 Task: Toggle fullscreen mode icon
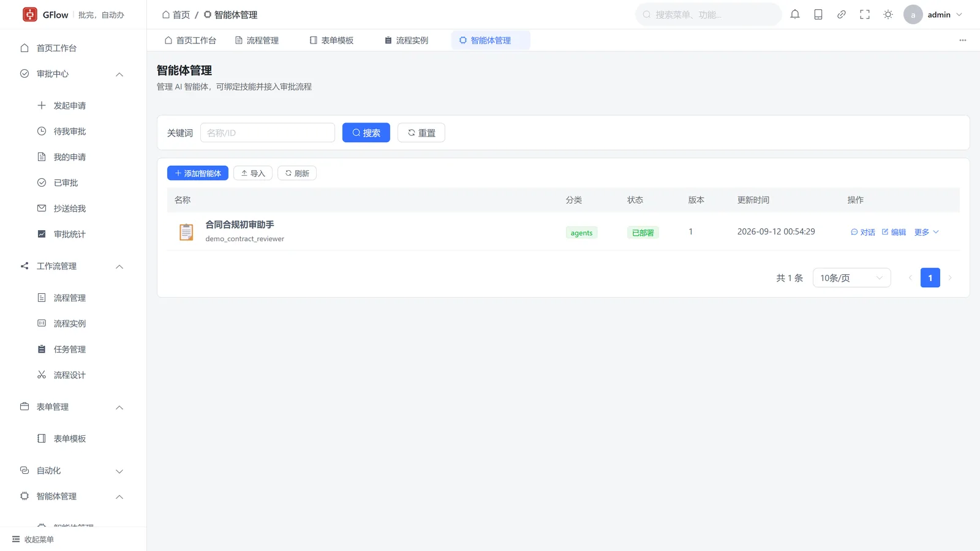865,15
